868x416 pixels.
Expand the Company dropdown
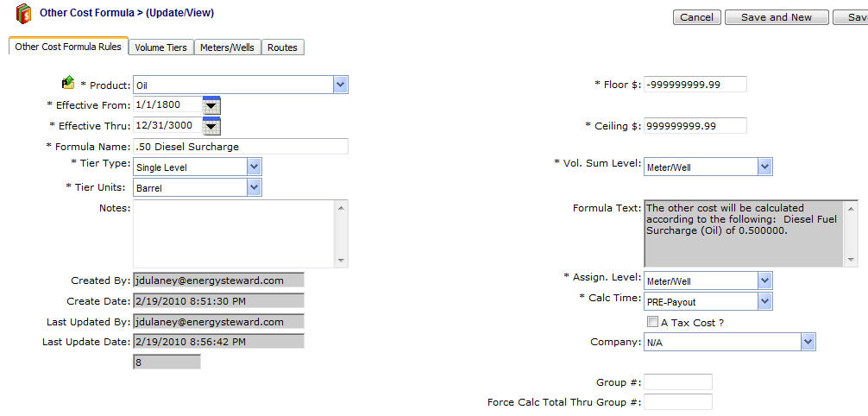pyautogui.click(x=807, y=343)
